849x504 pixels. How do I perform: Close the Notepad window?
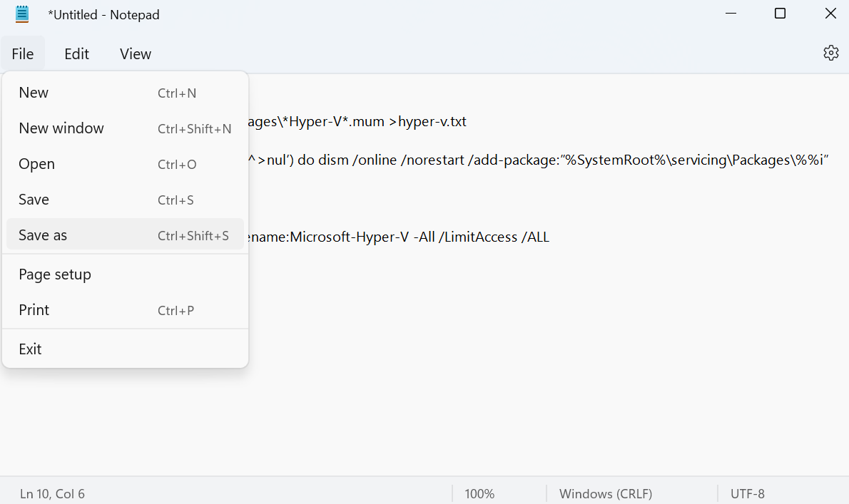(830, 14)
